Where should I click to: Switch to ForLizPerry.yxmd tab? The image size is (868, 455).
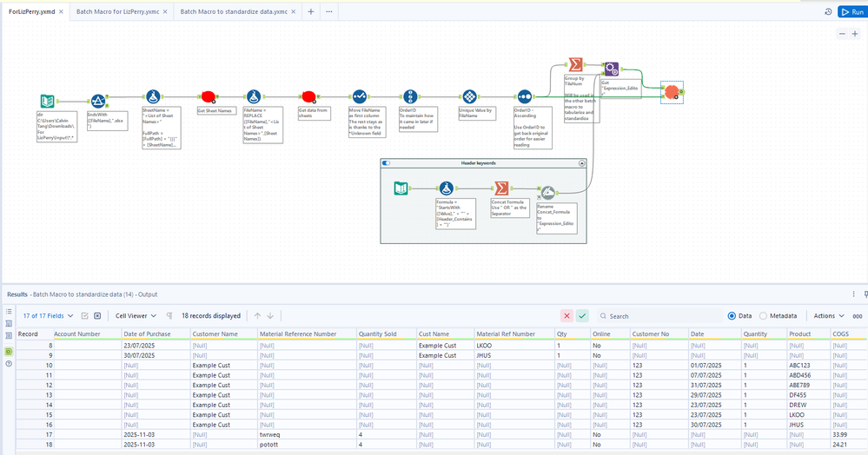point(31,11)
